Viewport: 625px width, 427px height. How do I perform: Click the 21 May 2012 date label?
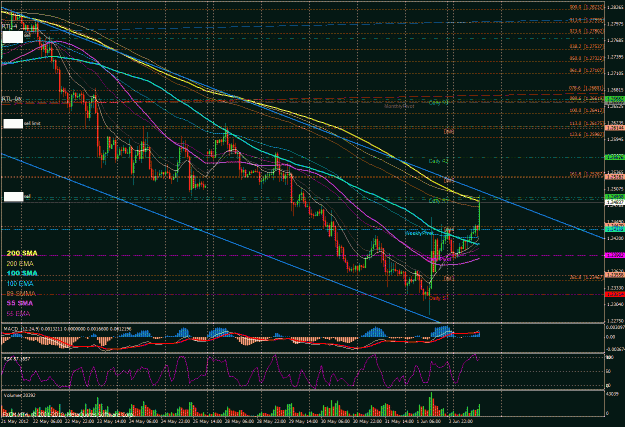pyautogui.click(x=14, y=421)
